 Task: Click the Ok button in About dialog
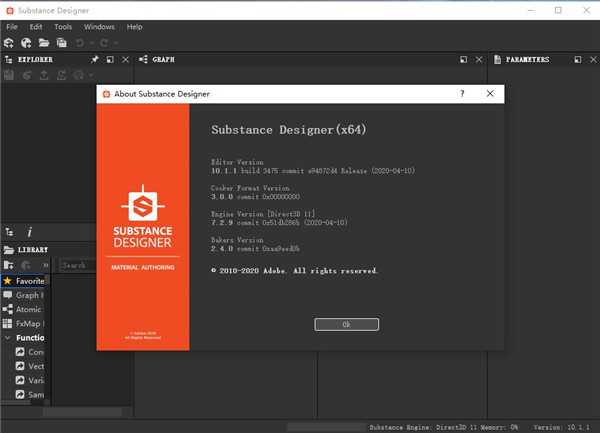coord(347,324)
